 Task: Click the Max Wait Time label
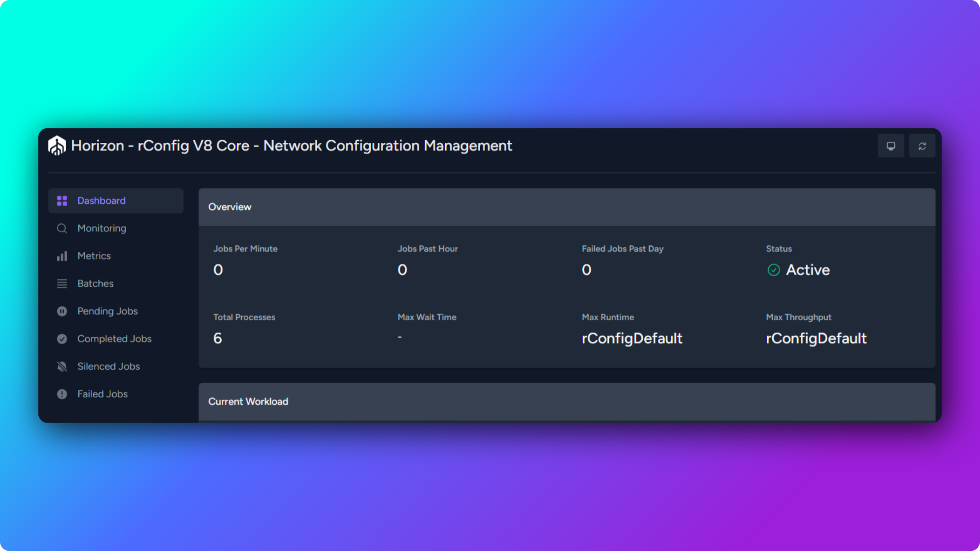click(427, 317)
